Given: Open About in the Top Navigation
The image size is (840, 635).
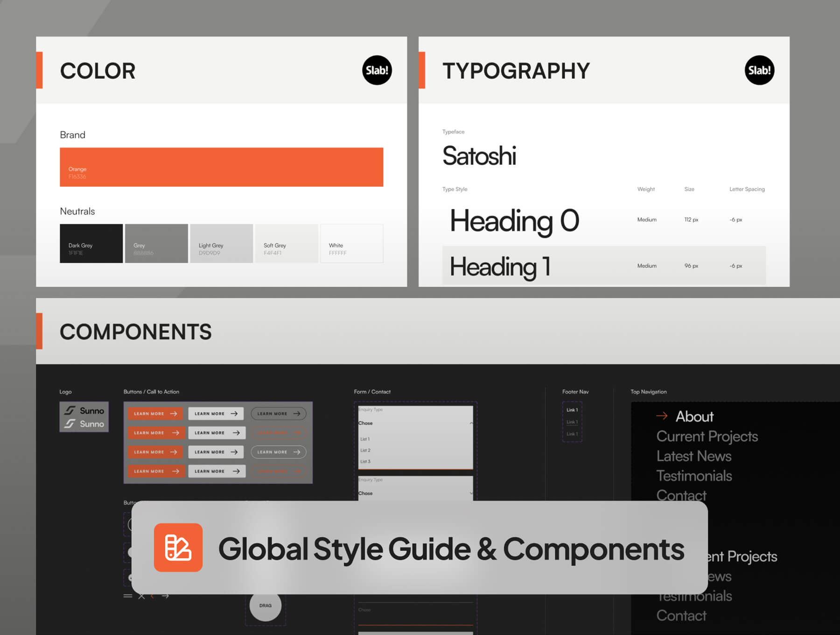Looking at the screenshot, I should 694,416.
